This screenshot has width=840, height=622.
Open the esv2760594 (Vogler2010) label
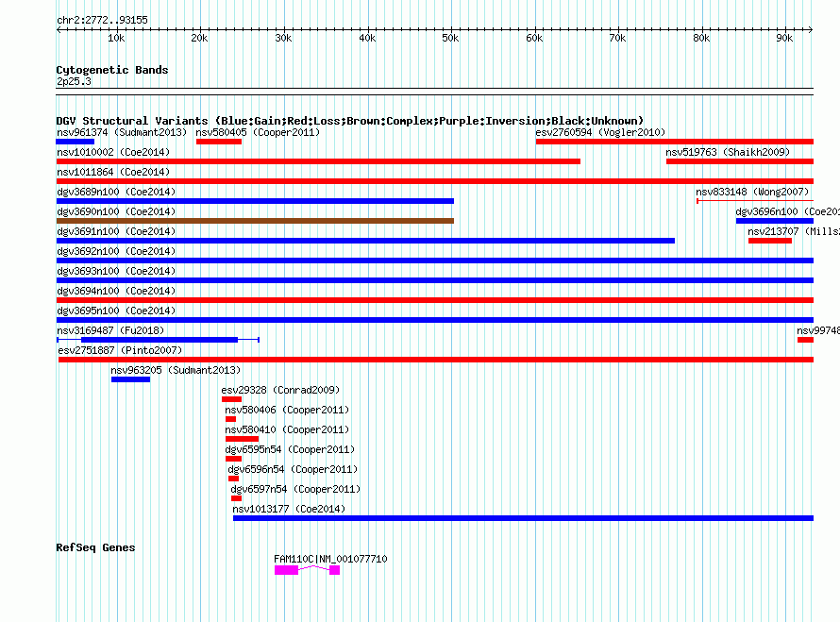[600, 132]
